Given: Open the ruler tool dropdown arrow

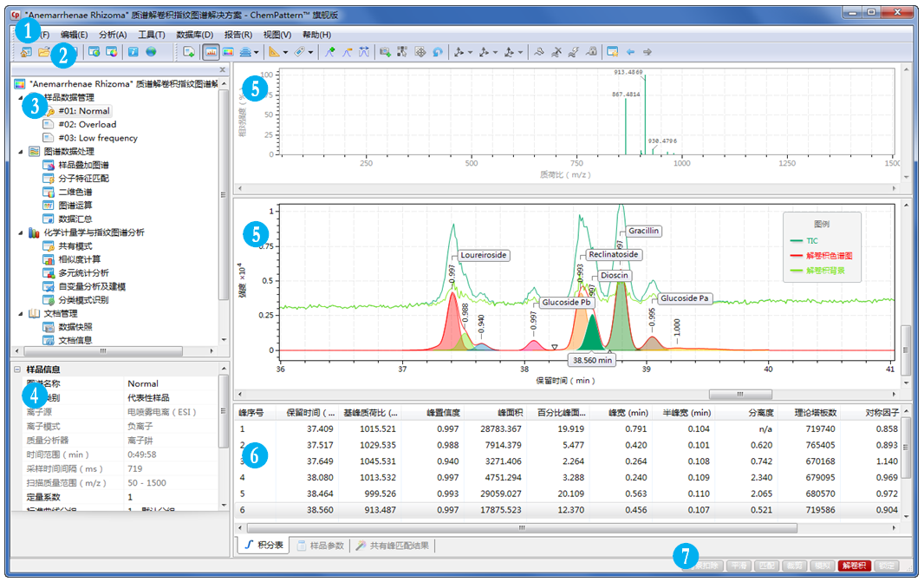Looking at the screenshot, I should coord(285,53).
